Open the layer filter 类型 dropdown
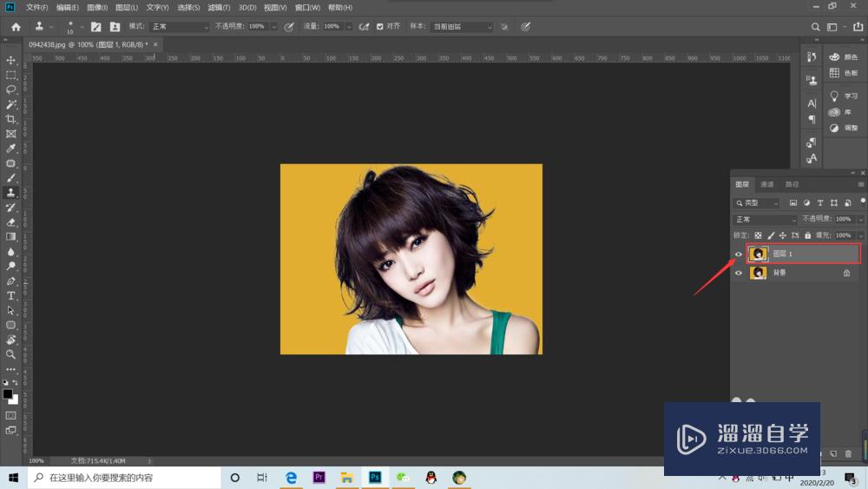Screen dimensions: 868x489 pos(756,203)
